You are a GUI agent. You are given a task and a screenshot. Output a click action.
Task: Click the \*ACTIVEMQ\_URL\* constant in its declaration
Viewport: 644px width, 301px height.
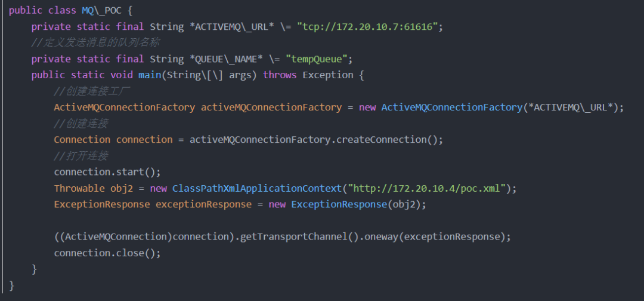pos(231,27)
